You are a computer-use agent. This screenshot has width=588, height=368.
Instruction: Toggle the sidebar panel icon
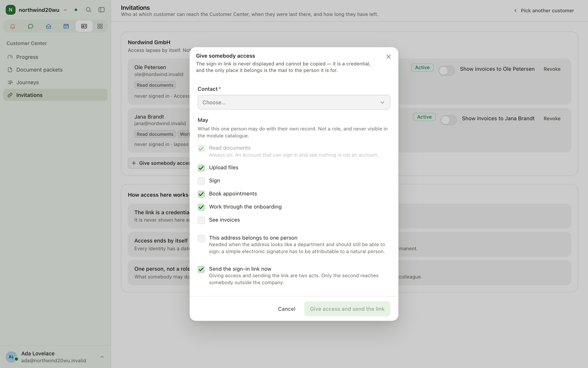101,10
